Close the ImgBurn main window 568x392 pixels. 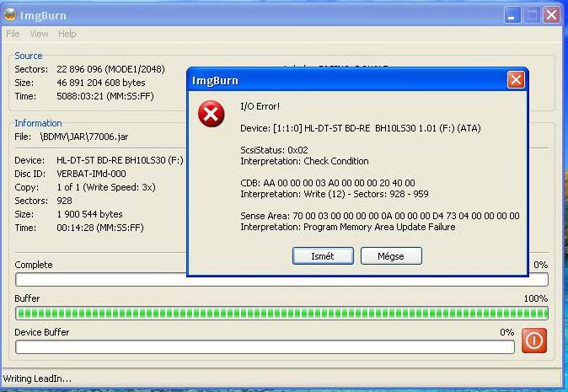pyautogui.click(x=551, y=15)
